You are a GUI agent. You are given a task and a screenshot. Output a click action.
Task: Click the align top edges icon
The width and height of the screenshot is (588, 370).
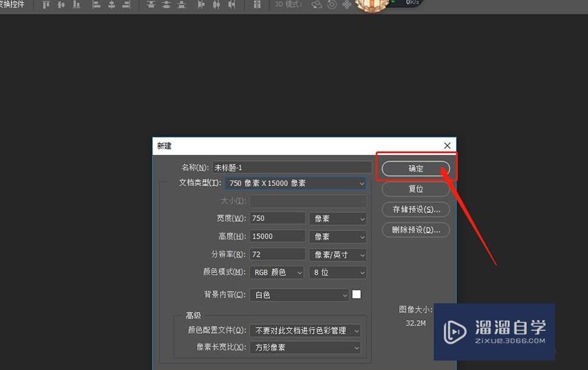46,5
